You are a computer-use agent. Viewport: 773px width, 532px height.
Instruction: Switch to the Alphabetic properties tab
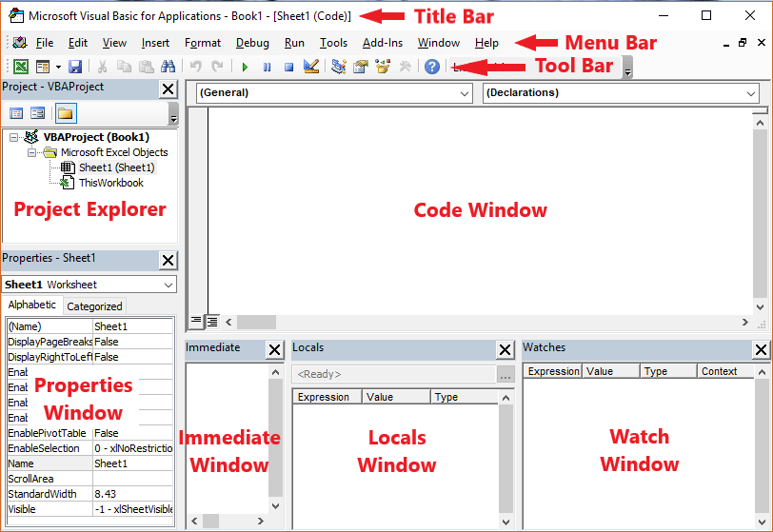click(x=32, y=305)
